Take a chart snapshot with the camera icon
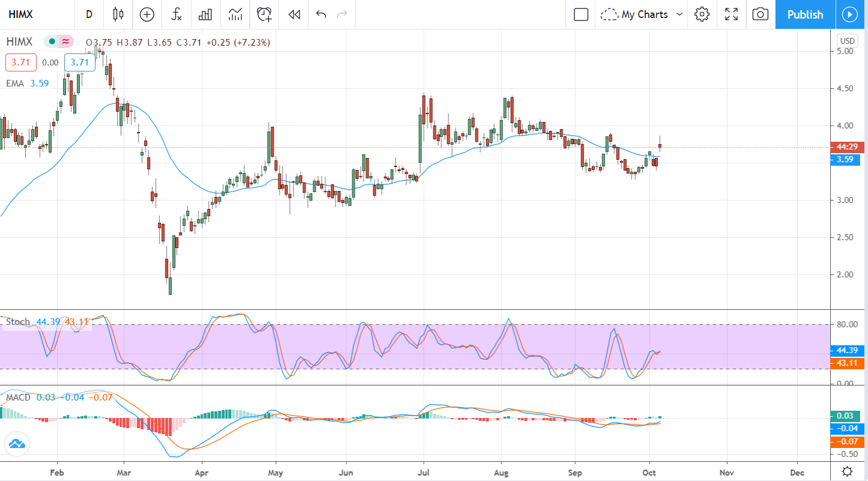Viewport: 868px width, 481px height. click(761, 14)
